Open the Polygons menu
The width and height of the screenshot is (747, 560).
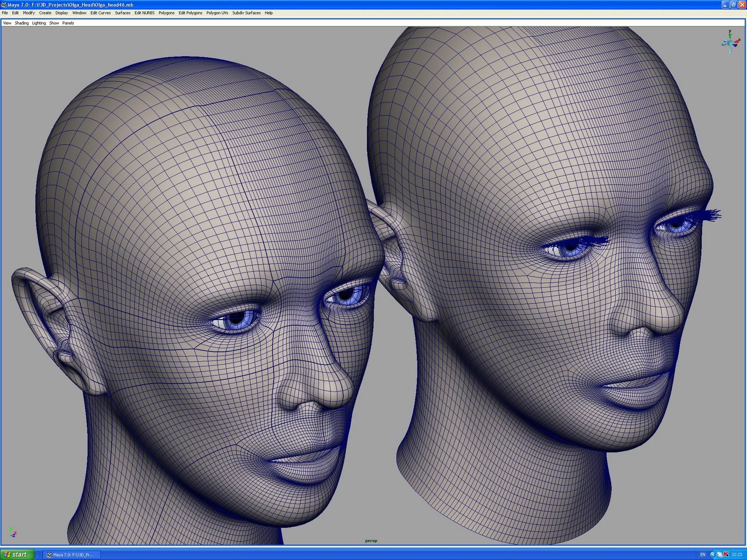click(167, 13)
